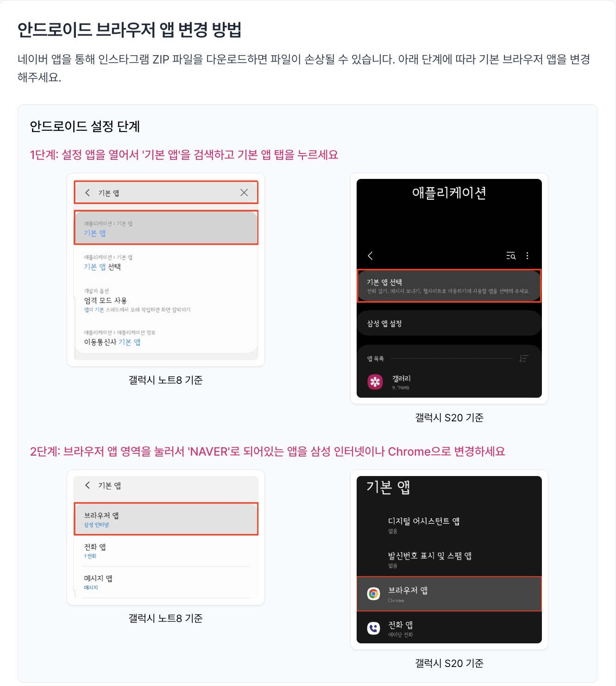Viewport: 616px width, 686px height.
Task: Open the three-dot overflow menu in S20 screen
Action: click(527, 256)
